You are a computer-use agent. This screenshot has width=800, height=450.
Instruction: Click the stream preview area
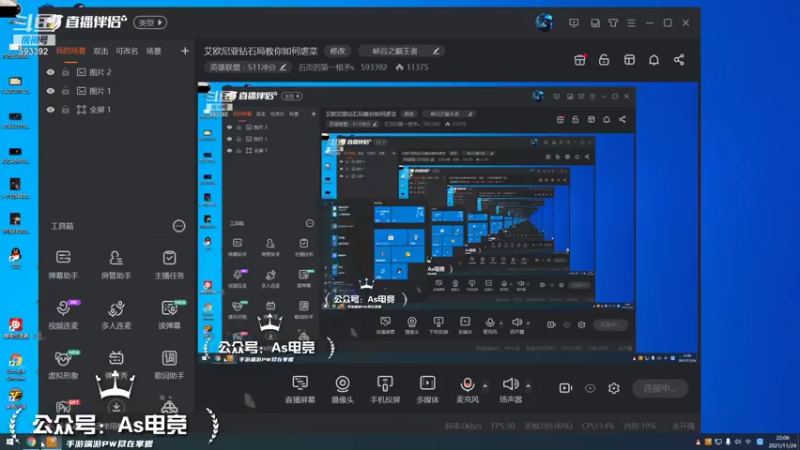pyautogui.click(x=447, y=222)
